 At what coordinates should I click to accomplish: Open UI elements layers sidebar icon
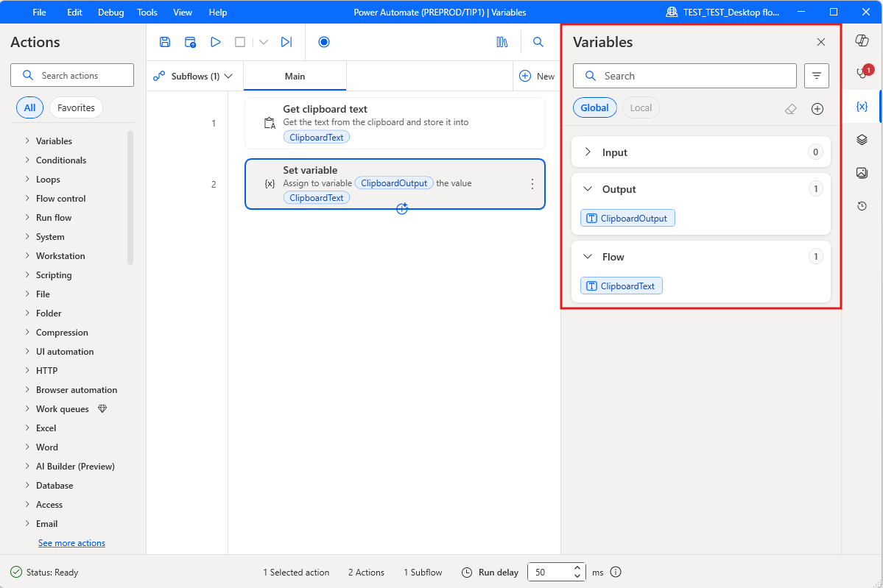[862, 140]
